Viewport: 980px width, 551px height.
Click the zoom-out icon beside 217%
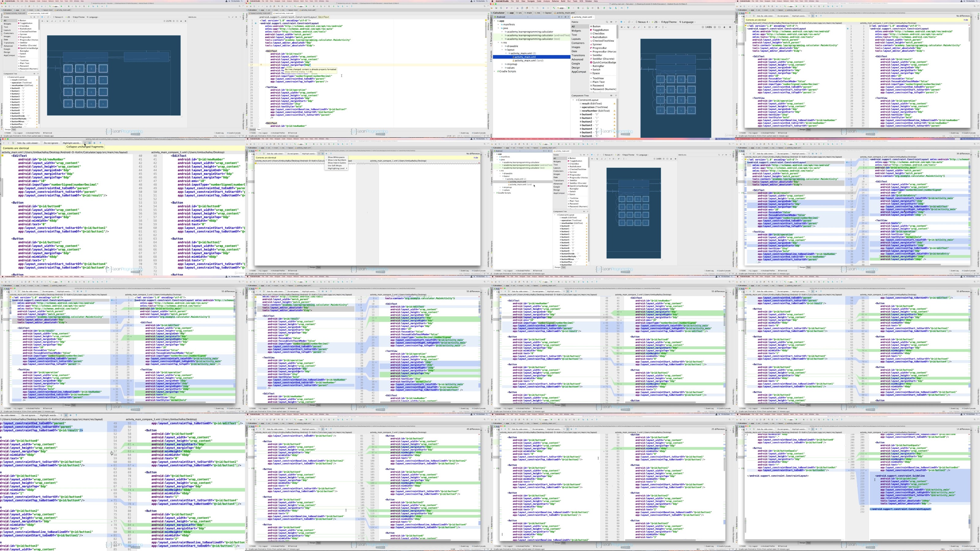[x=165, y=21]
